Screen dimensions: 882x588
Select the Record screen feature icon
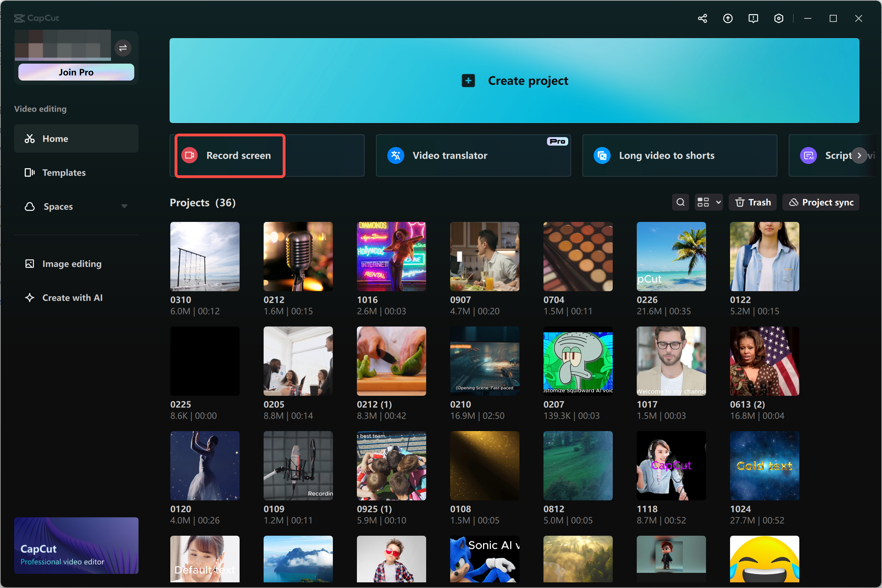[x=189, y=155]
